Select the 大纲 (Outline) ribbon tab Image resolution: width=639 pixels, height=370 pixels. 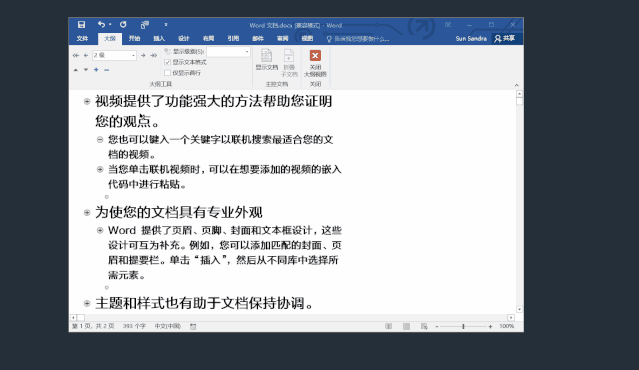(110, 38)
